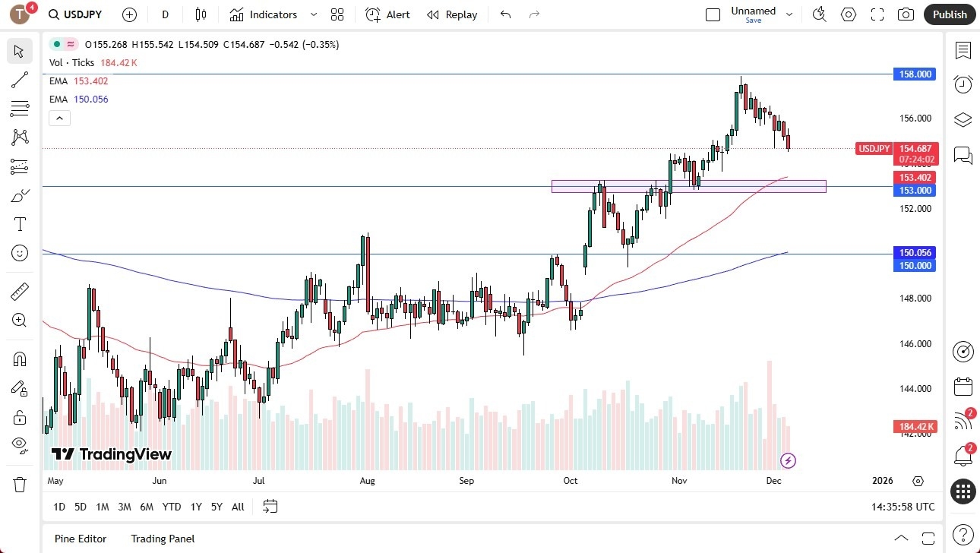
Task: Click the Publish button
Action: coord(949,14)
